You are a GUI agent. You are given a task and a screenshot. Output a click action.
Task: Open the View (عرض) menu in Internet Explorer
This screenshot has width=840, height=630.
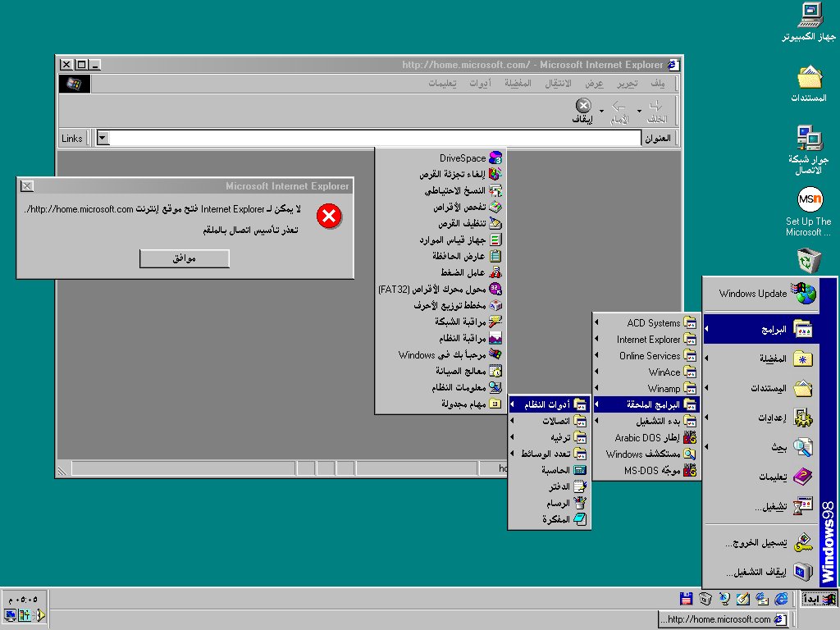(x=594, y=84)
